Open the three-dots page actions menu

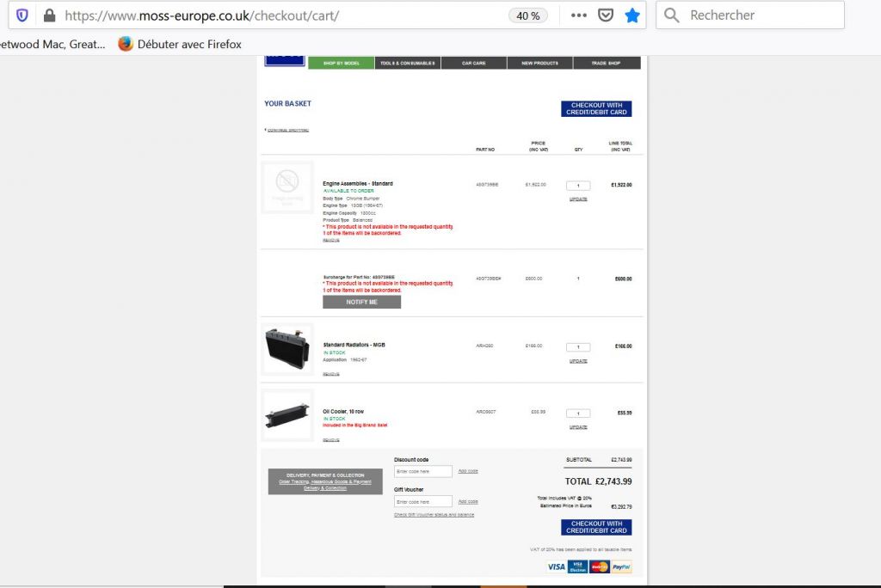pos(579,15)
